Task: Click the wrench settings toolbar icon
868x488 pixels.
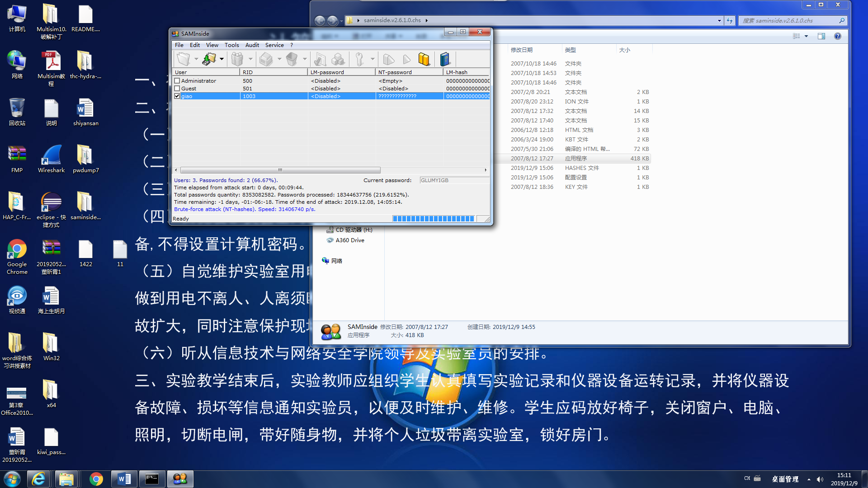Action: pyautogui.click(x=359, y=59)
